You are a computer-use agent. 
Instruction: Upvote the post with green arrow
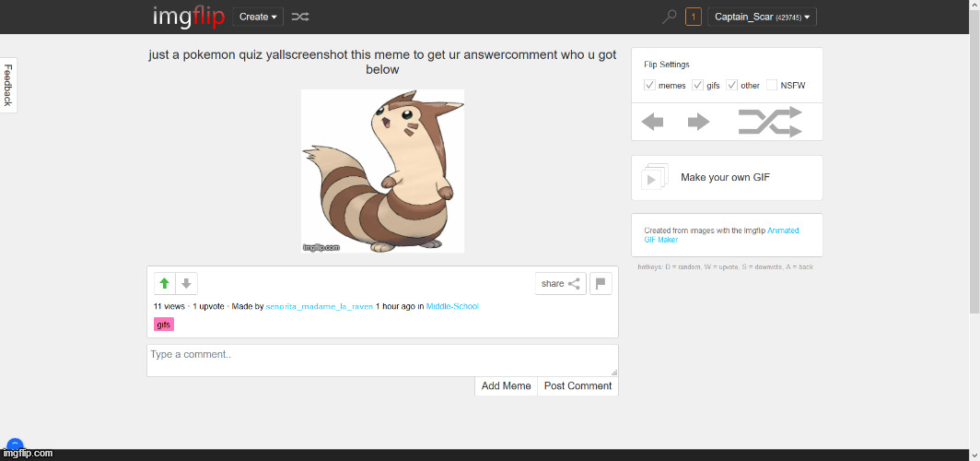coord(164,283)
